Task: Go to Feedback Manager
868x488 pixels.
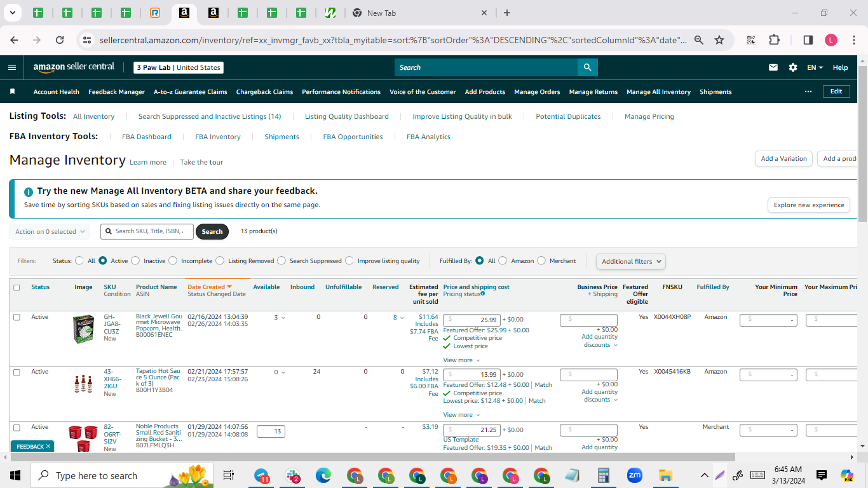Action: (x=116, y=91)
